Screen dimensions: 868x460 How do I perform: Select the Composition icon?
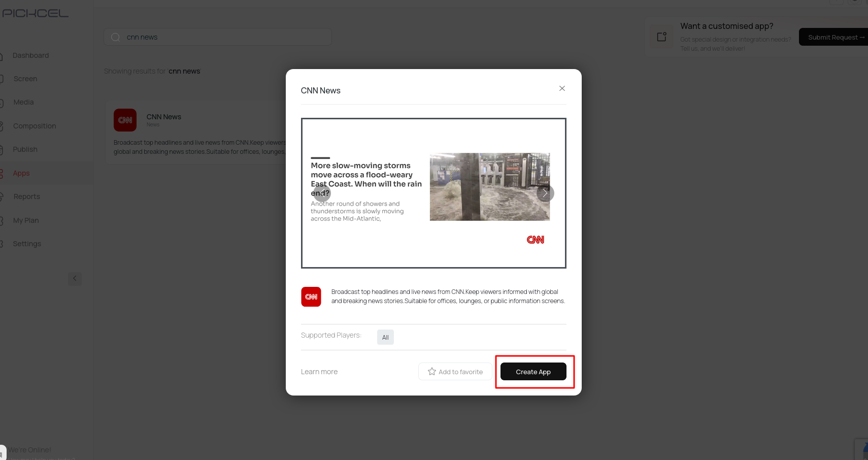coord(2,125)
